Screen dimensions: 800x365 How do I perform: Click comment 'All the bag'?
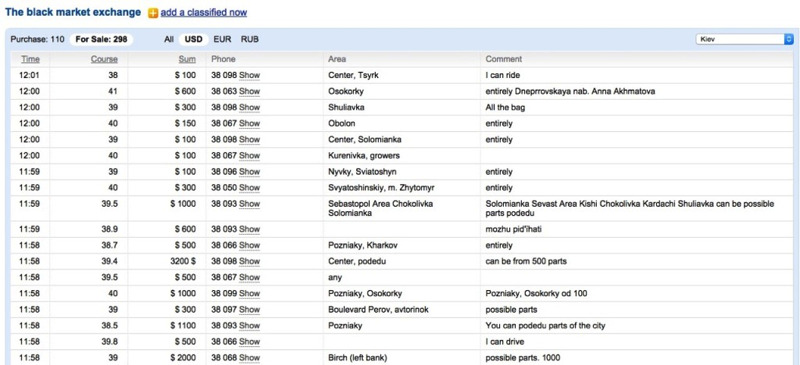coord(505,108)
